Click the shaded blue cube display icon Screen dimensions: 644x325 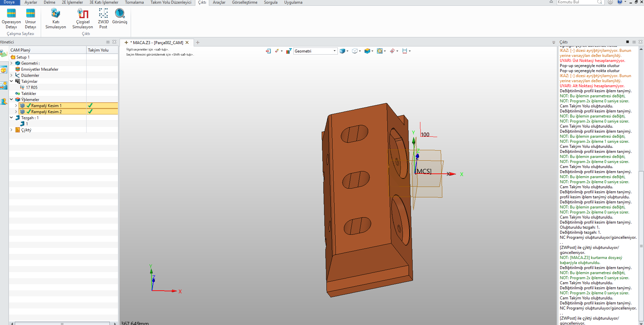tap(343, 51)
